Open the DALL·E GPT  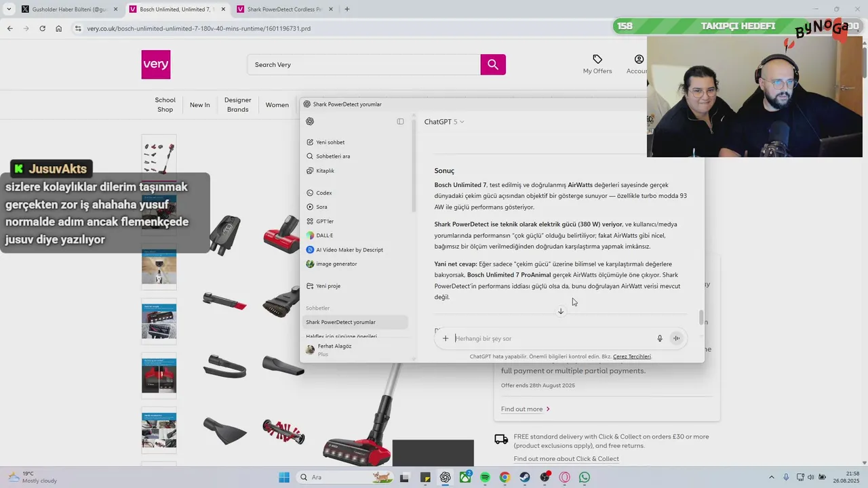pos(319,235)
